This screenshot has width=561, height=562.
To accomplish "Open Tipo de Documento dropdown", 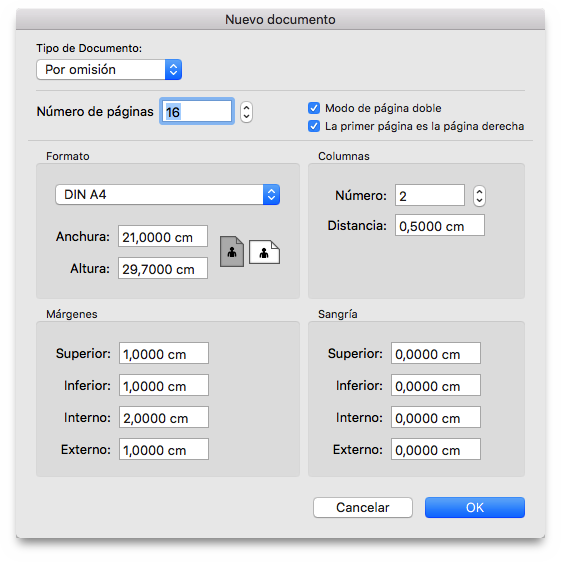I will tap(109, 70).
